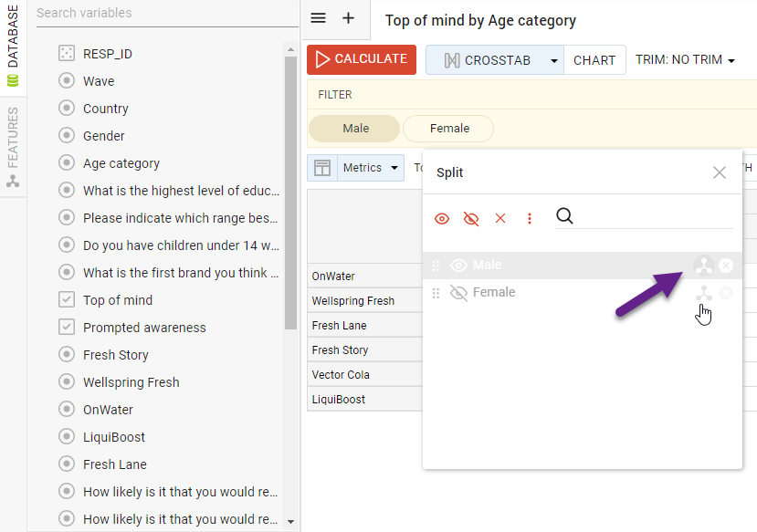Screen dimensions: 757x532
Task: Click the split icon on Male row
Action: pos(703,266)
